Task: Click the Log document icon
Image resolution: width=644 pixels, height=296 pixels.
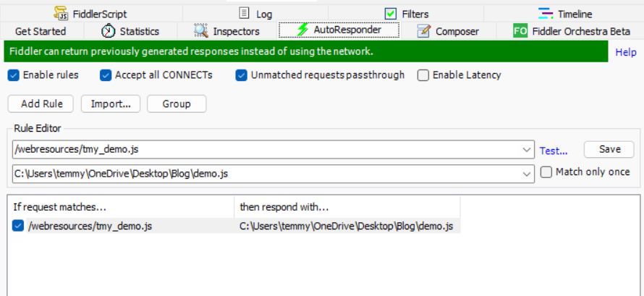Action: point(244,14)
